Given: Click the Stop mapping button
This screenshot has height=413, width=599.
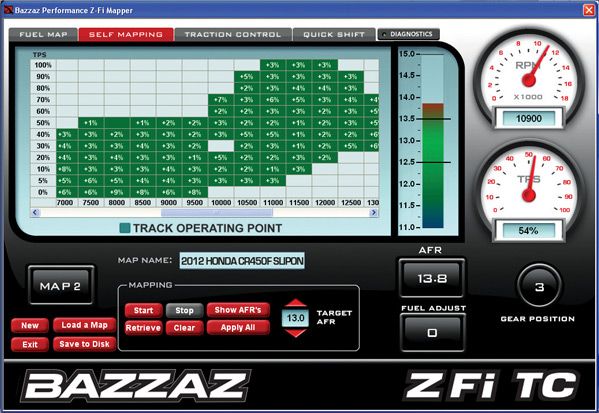Looking at the screenshot, I should point(185,310).
